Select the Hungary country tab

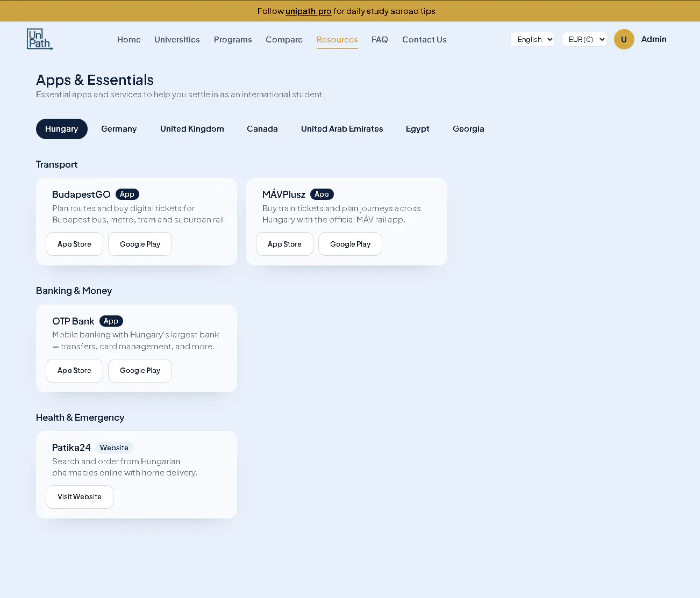coord(62,129)
